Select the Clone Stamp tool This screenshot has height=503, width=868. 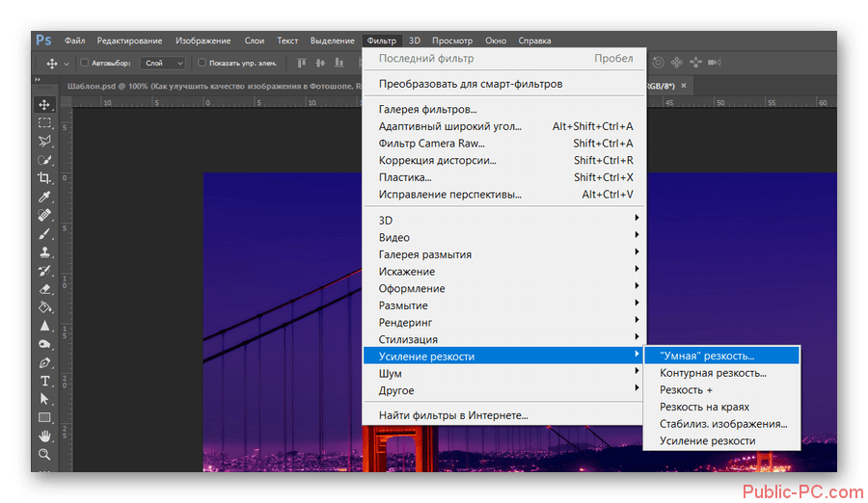[44, 251]
